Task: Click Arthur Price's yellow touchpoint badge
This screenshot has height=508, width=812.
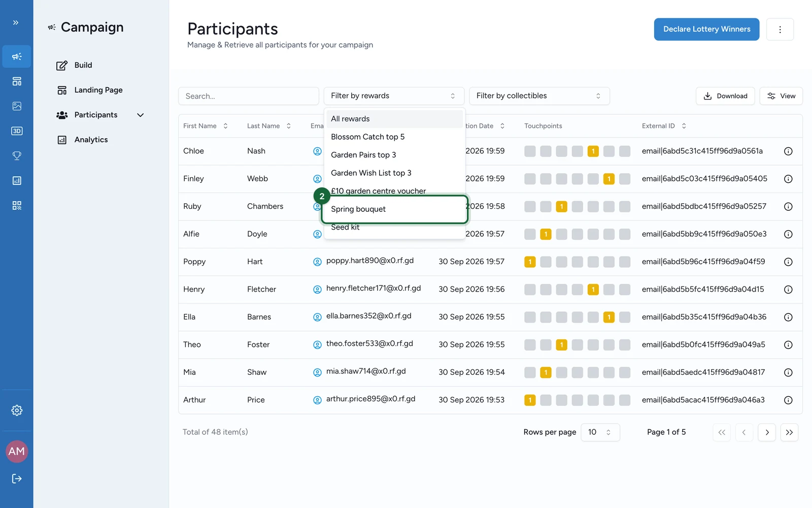Action: tap(530, 400)
